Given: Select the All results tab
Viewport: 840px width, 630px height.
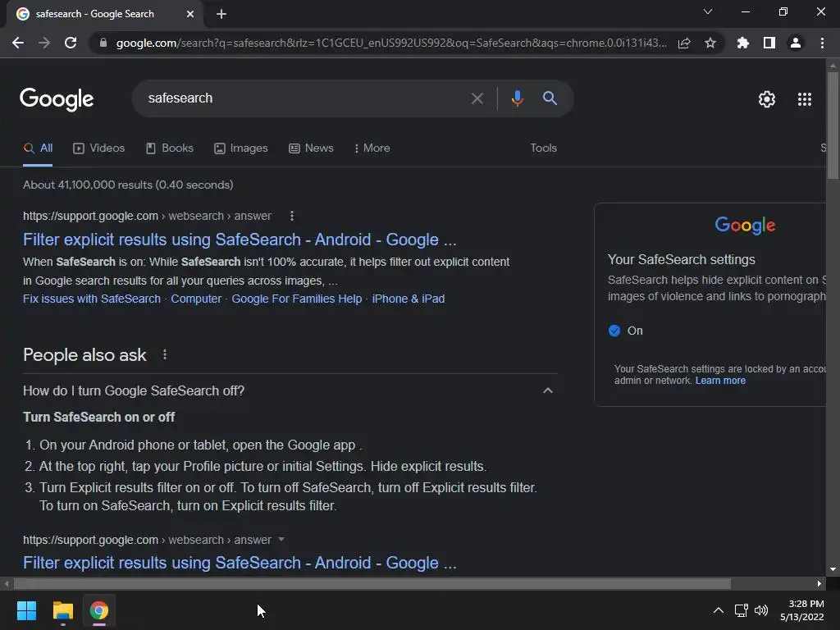Looking at the screenshot, I should (38, 148).
